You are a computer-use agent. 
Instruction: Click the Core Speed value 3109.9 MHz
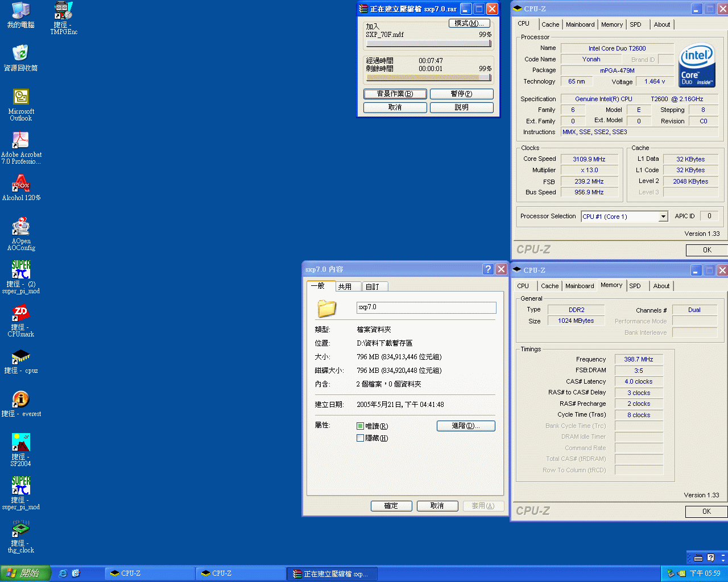589,159
